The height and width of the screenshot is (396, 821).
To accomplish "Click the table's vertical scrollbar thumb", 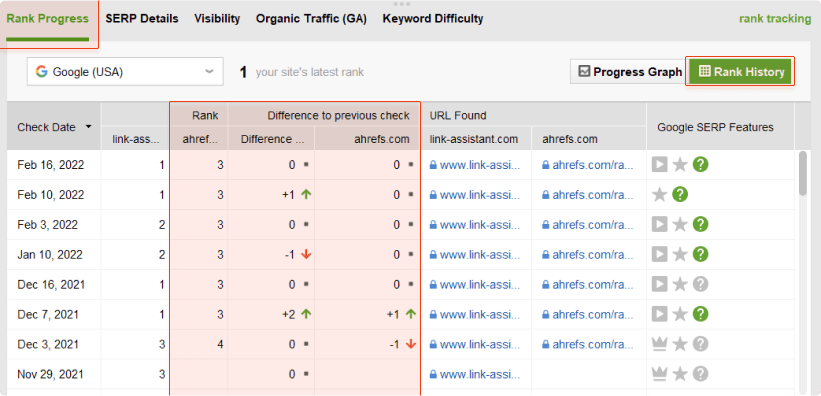I will [x=803, y=173].
